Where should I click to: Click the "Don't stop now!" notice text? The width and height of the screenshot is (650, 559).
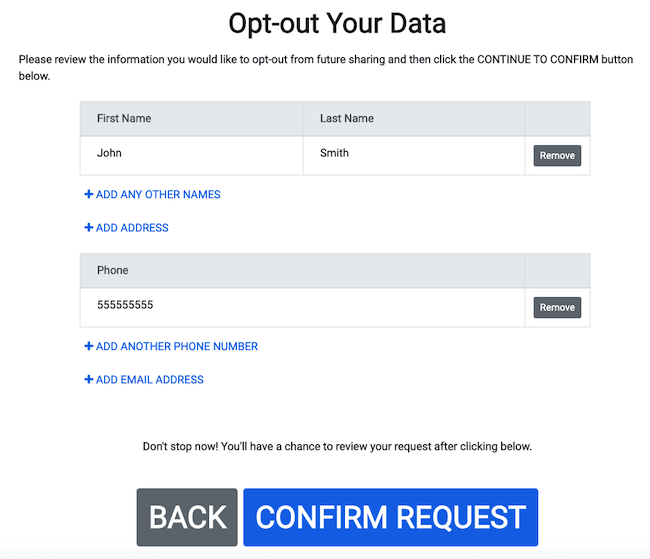[337, 446]
